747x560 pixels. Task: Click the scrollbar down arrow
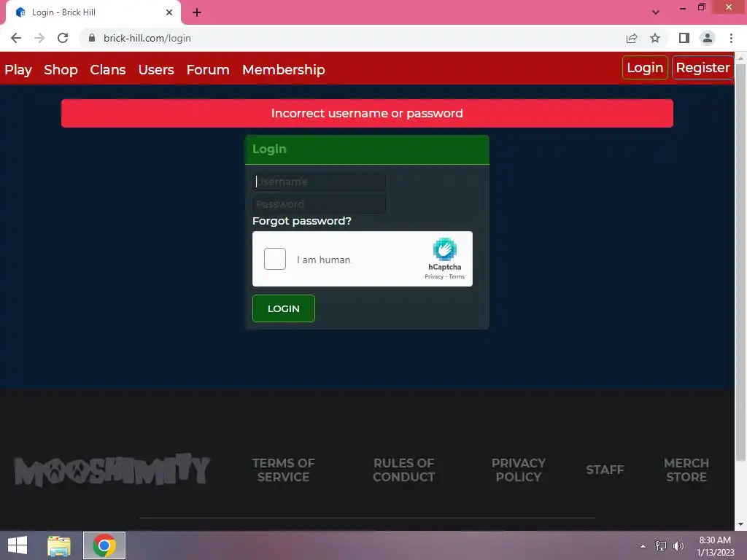click(740, 524)
